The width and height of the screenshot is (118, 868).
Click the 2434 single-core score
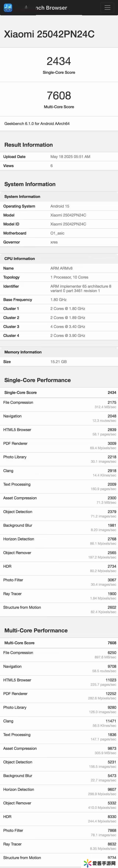tap(59, 61)
